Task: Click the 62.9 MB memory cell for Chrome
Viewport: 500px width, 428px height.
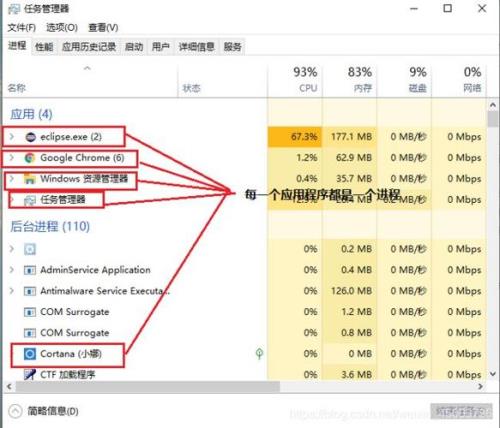Action: click(349, 158)
